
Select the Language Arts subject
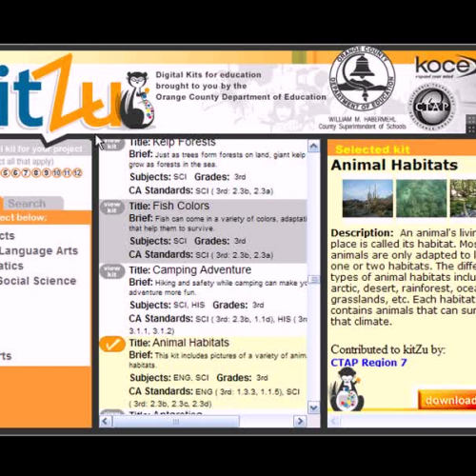[39, 250]
